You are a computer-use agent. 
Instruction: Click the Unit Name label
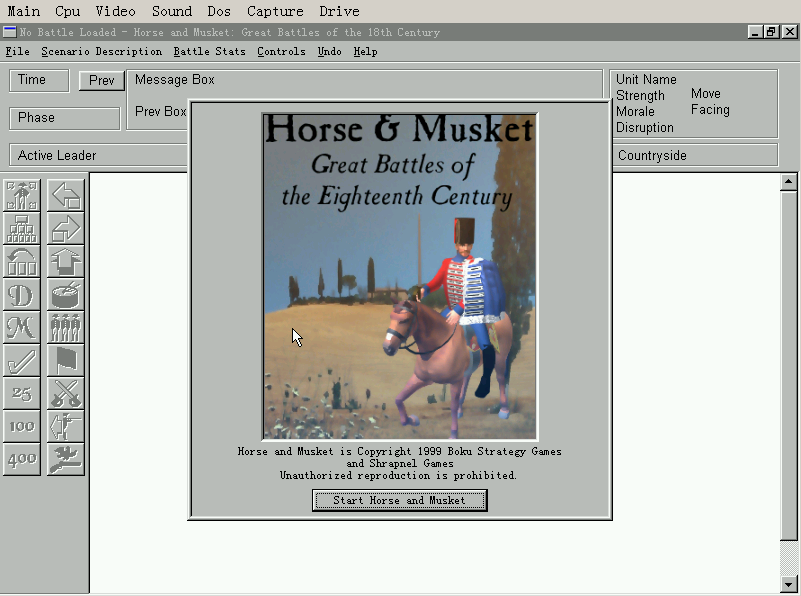coord(646,79)
